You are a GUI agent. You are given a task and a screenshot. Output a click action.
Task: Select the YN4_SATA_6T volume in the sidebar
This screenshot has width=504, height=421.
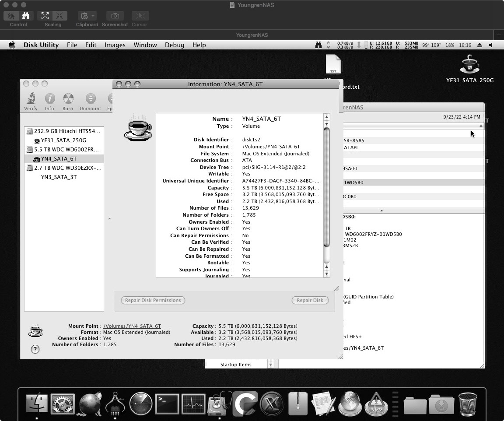pyautogui.click(x=64, y=158)
